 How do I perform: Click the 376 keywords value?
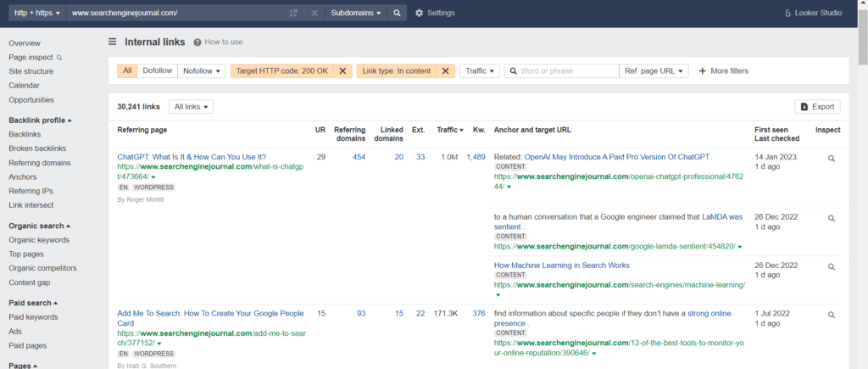click(479, 314)
